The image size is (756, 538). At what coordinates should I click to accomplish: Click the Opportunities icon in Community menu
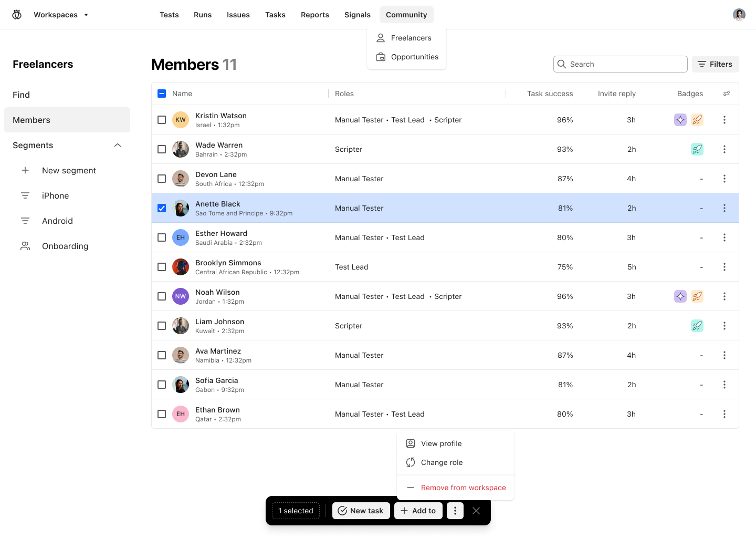point(380,57)
